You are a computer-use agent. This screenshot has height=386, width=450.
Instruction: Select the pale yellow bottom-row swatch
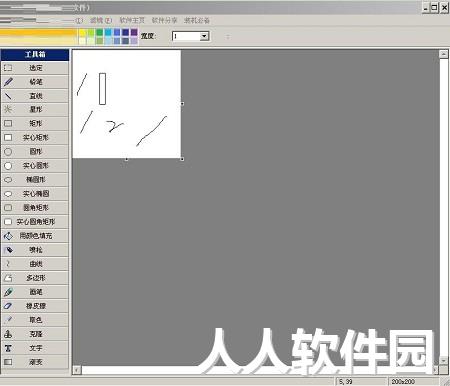click(x=82, y=41)
